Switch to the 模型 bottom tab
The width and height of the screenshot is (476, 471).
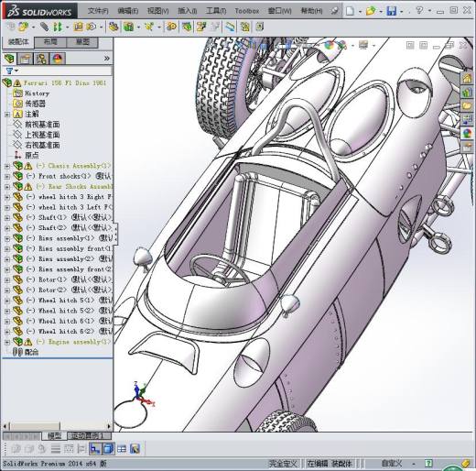click(55, 435)
